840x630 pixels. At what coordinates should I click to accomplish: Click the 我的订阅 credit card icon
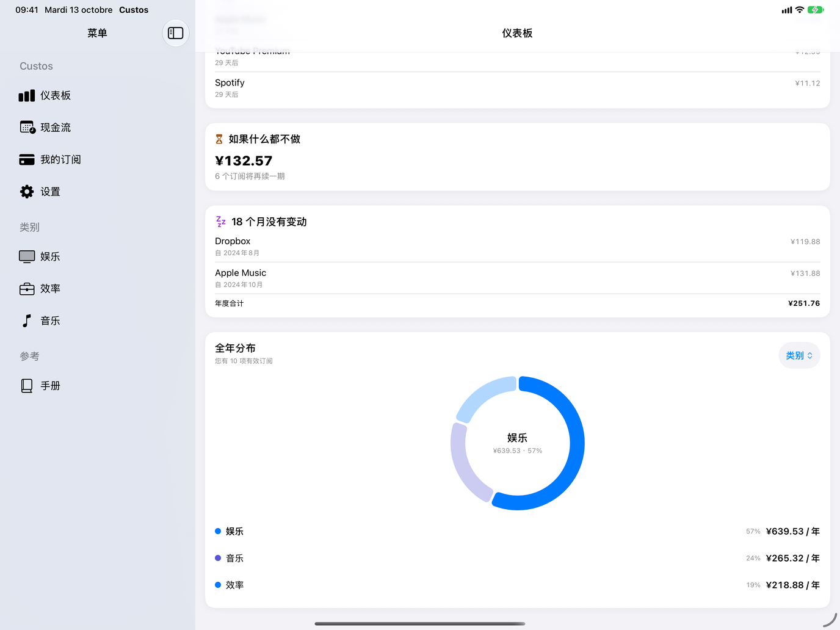[x=27, y=159]
